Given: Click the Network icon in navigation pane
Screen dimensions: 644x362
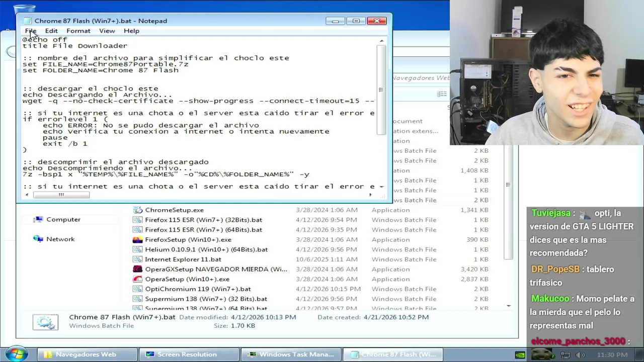Looking at the screenshot, I should coord(38,239).
